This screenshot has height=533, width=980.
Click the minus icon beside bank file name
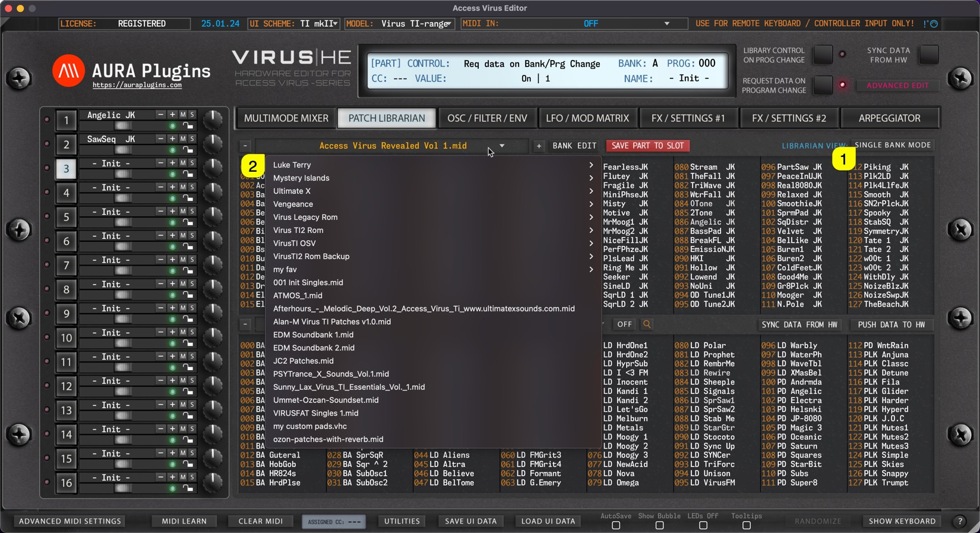[245, 146]
